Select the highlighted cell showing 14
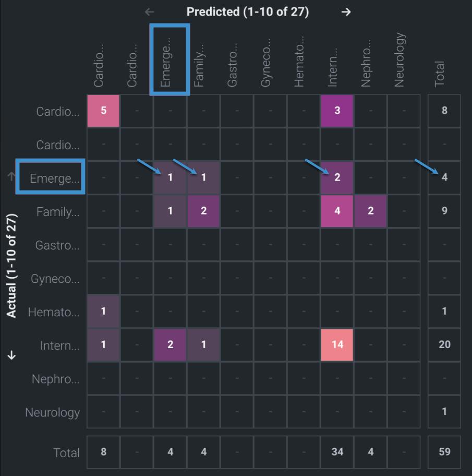The image size is (472, 476). point(337,344)
